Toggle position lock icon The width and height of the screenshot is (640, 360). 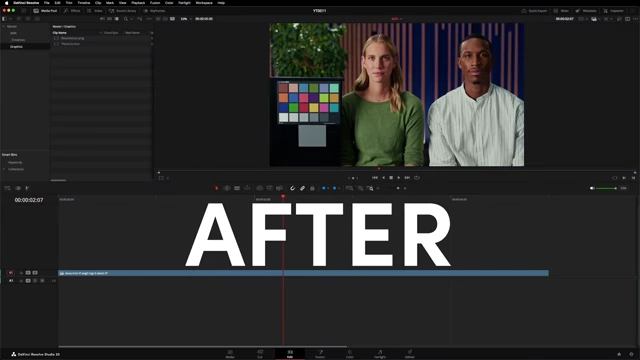[312, 188]
